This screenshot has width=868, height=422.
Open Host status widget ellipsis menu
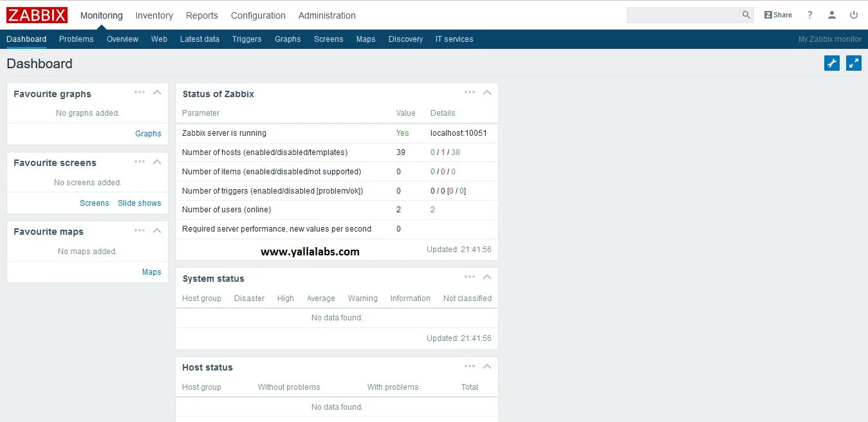coord(470,366)
